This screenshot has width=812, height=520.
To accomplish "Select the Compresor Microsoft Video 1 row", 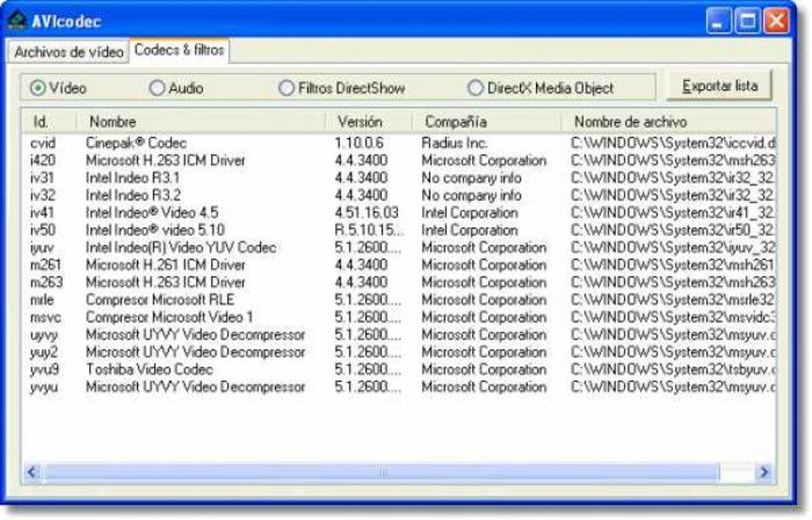I will (x=399, y=317).
